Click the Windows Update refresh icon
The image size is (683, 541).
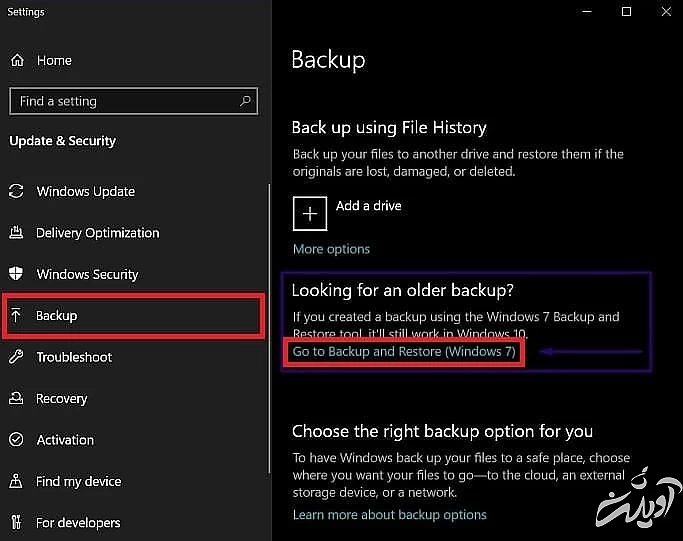[16, 191]
